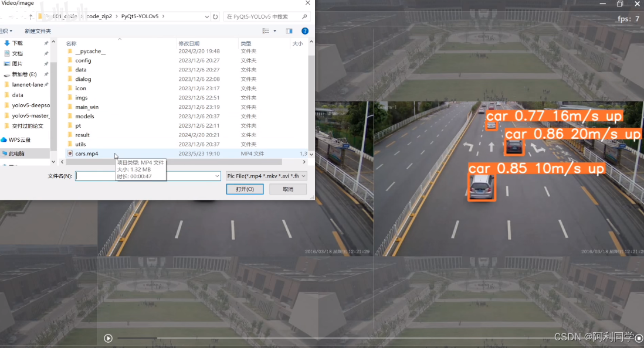Viewport: 644px width, 348px height.
Task: Click the 取消 button
Action: pyautogui.click(x=288, y=189)
